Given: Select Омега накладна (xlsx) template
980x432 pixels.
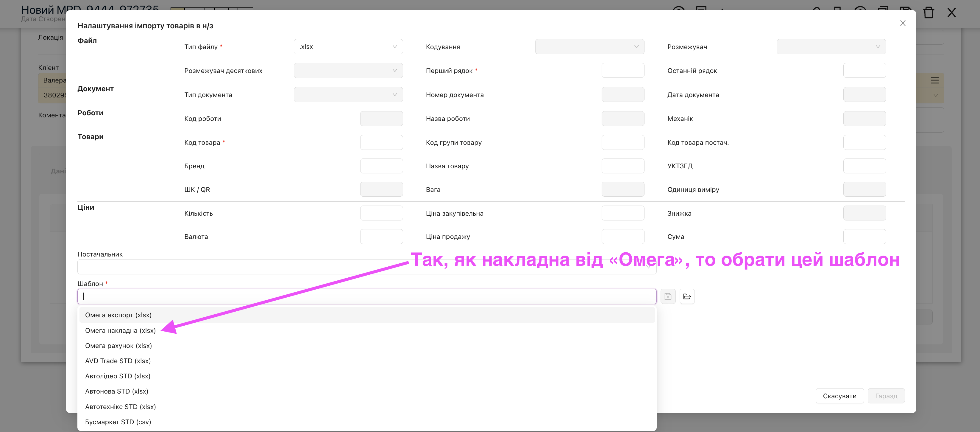Looking at the screenshot, I should [x=120, y=330].
